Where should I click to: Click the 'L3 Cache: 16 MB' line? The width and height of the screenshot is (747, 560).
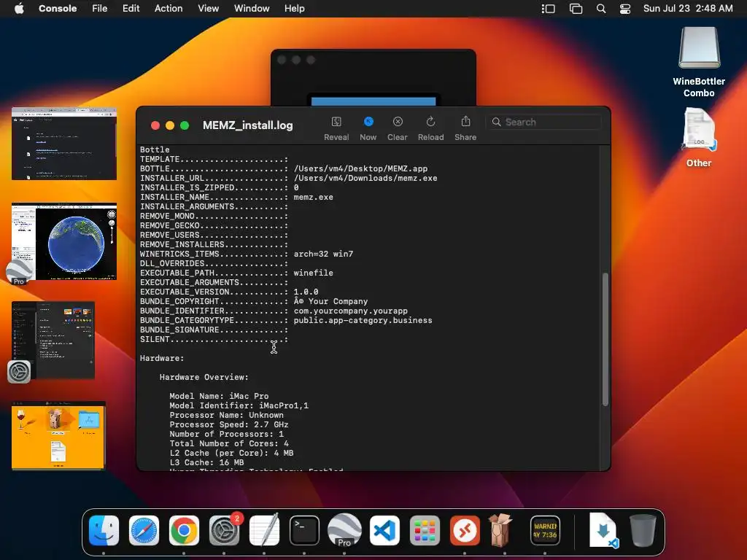pos(206,462)
